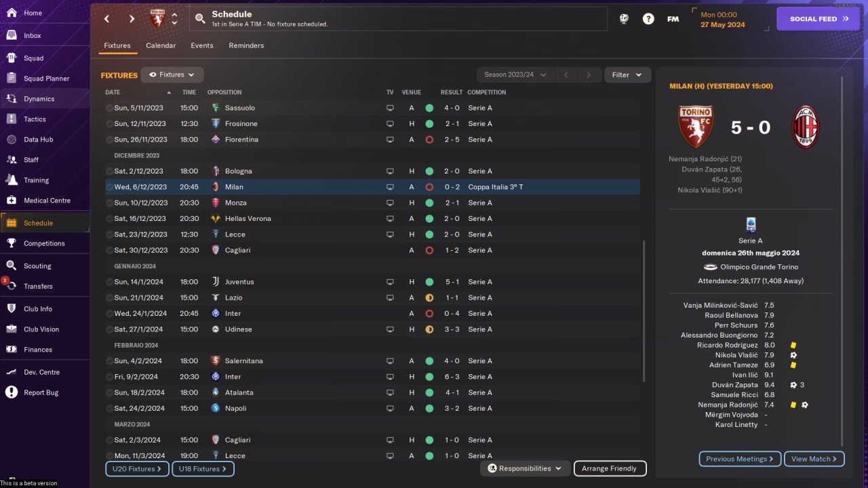This screenshot has height=488, width=868.
Task: Open the Schedule sidebar menu item
Action: pos(45,223)
